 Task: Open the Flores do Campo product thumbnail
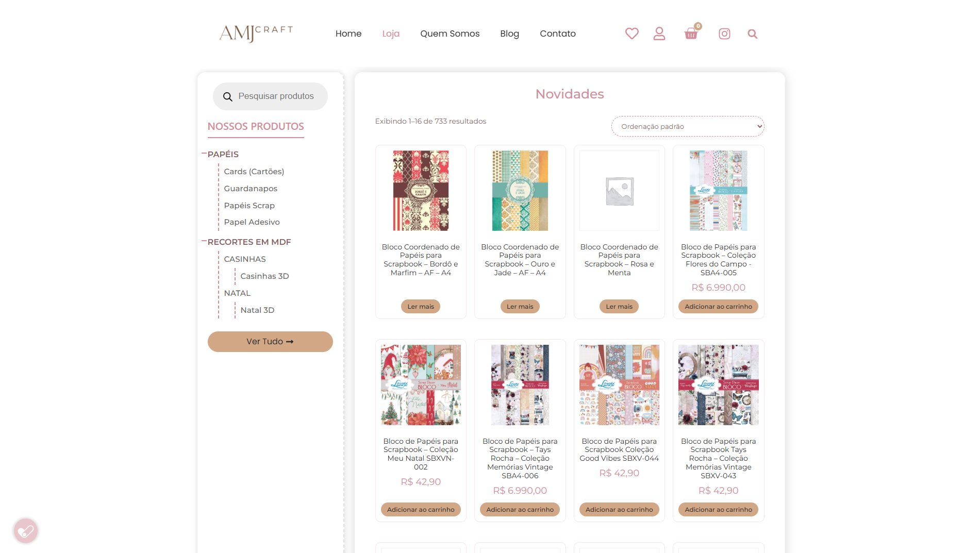[719, 191]
